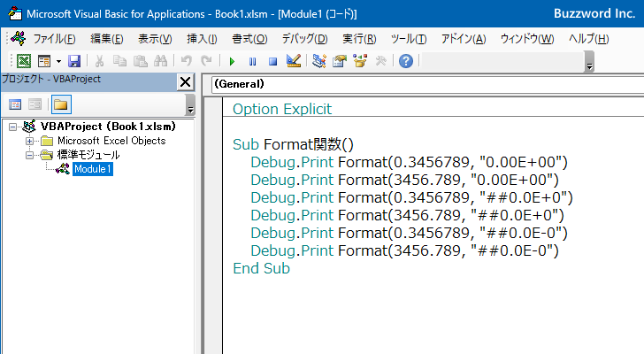
Task: Click the menu bar VBA icon left of ファイル
Action: (19, 39)
